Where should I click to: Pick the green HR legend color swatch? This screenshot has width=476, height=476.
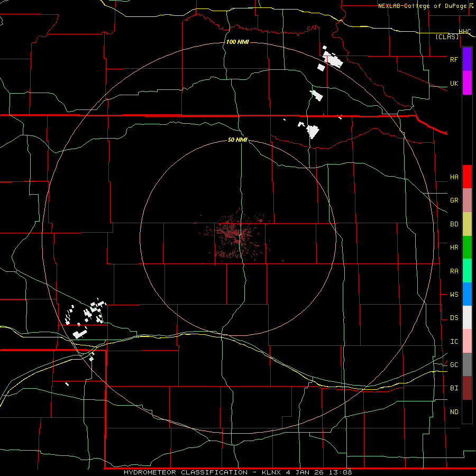tap(467, 247)
